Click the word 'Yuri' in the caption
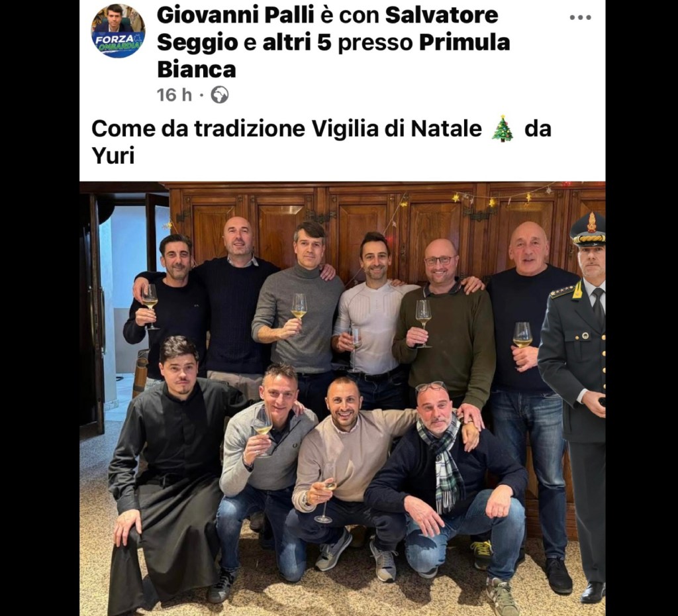The height and width of the screenshot is (616, 678). point(113,156)
